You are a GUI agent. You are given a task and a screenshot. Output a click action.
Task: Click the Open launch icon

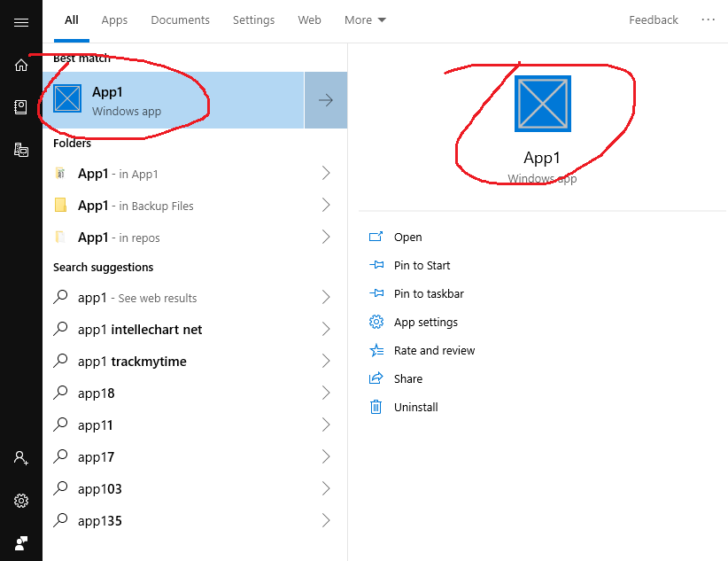point(378,237)
